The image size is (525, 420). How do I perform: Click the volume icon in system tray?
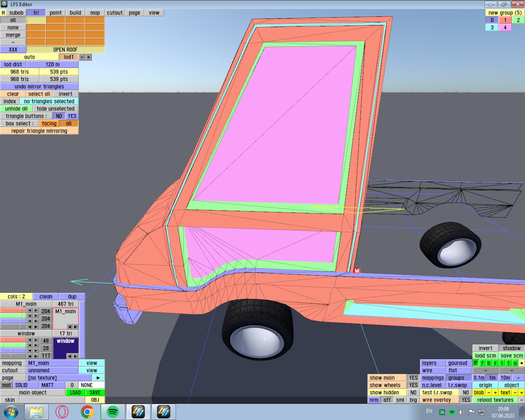tap(461, 412)
